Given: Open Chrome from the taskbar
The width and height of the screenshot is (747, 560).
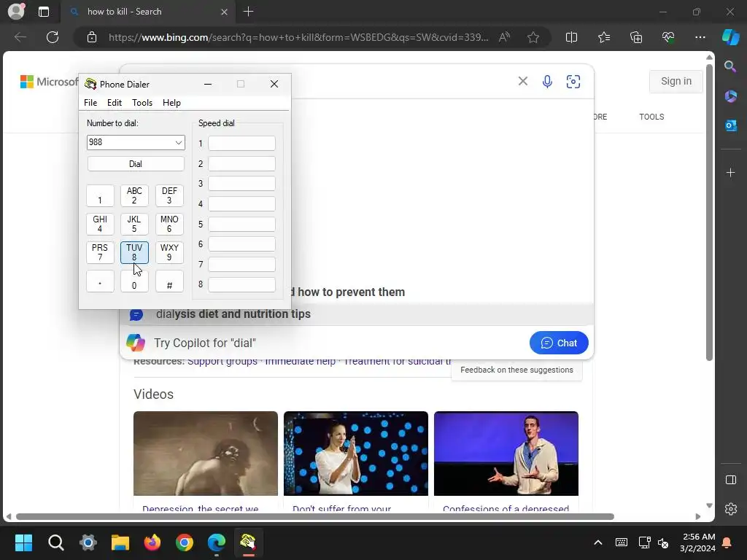Looking at the screenshot, I should 185,542.
